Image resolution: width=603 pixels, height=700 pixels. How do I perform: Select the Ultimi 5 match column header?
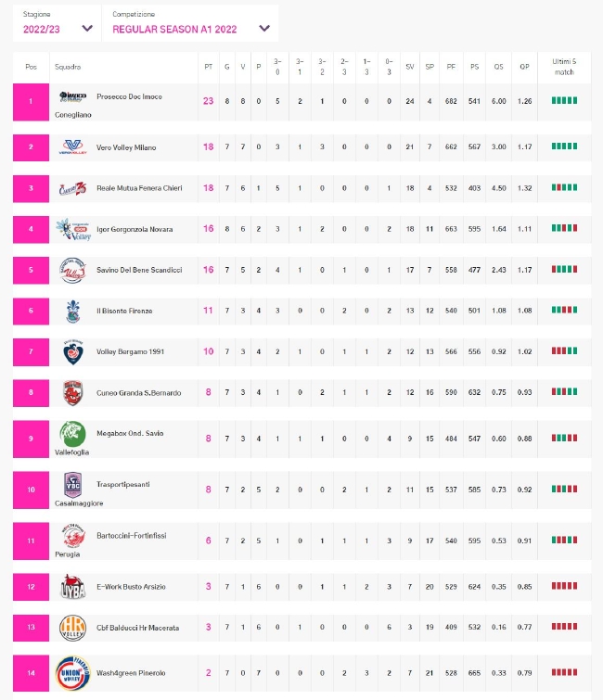[x=564, y=67]
